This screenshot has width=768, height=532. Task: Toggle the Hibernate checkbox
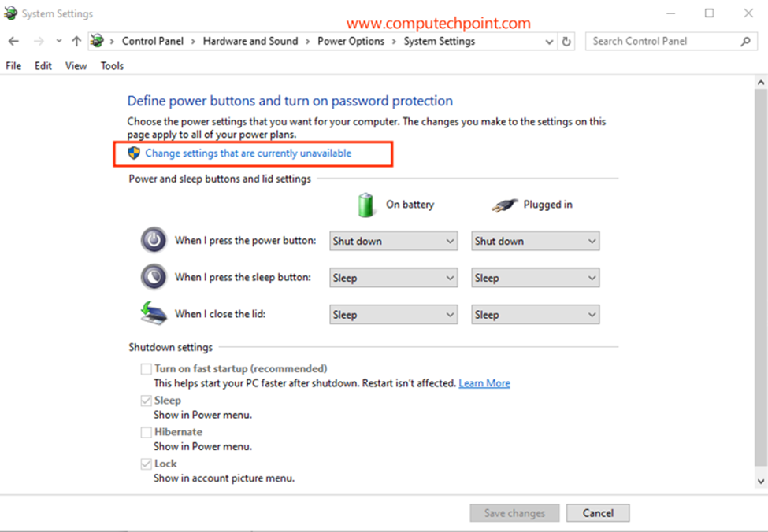[x=146, y=432]
